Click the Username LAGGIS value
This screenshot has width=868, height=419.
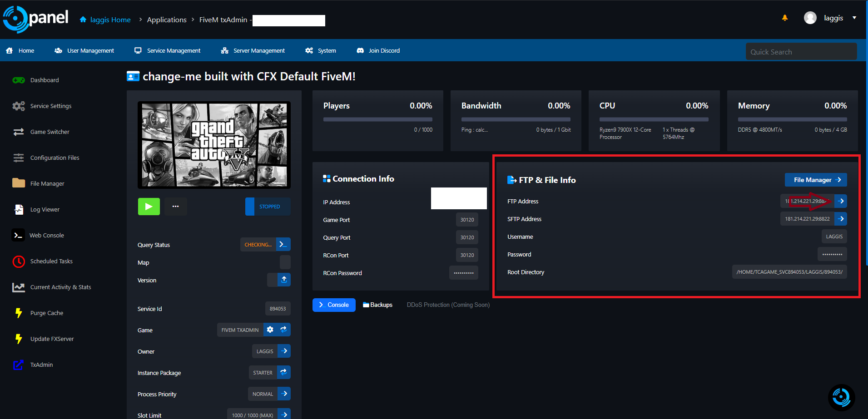coord(834,237)
